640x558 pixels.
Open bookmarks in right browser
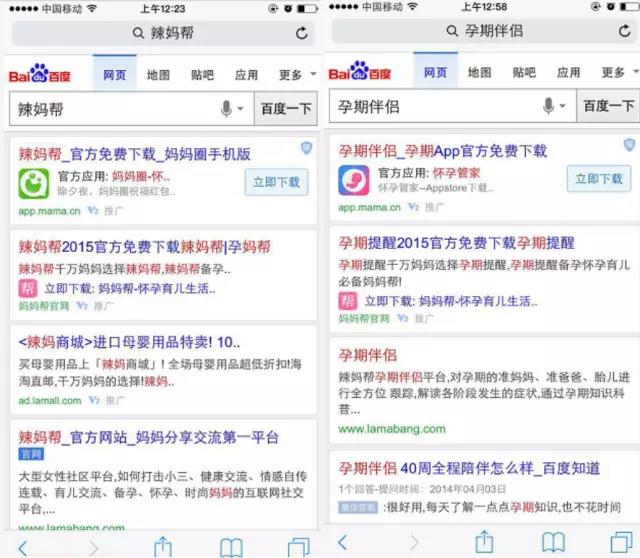(553, 542)
